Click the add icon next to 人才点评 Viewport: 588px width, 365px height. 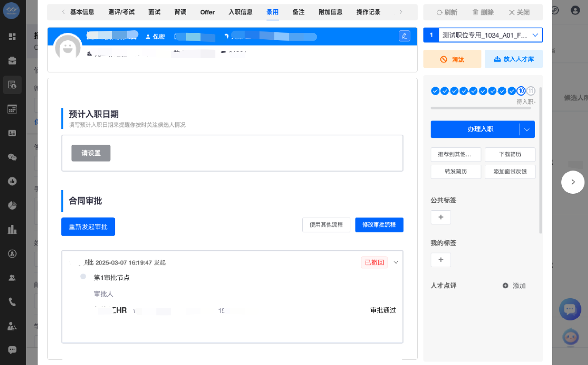coord(505,285)
